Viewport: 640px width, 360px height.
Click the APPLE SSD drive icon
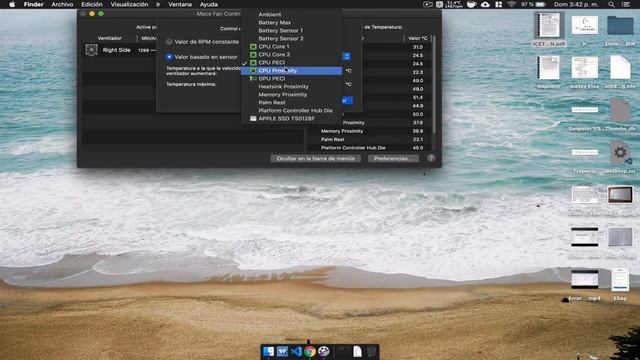coord(253,118)
